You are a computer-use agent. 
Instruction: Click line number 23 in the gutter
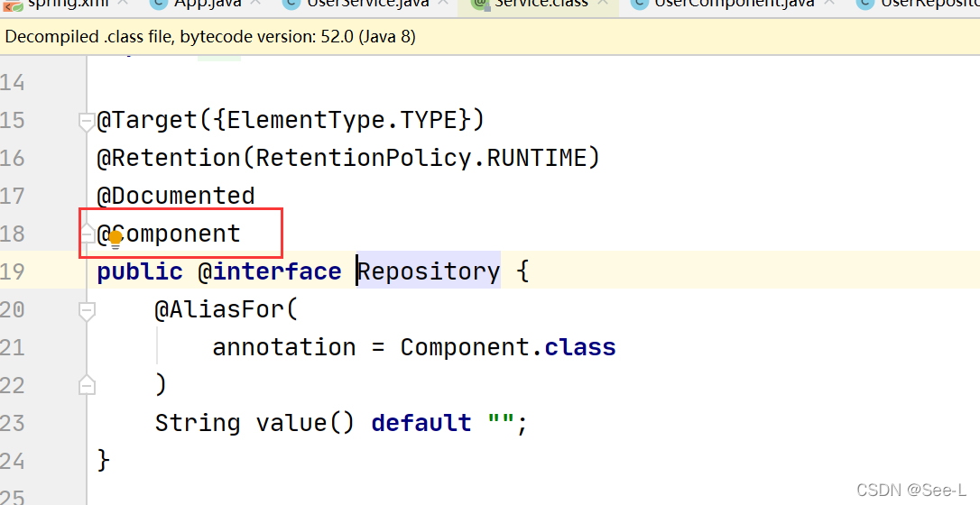[x=13, y=423]
